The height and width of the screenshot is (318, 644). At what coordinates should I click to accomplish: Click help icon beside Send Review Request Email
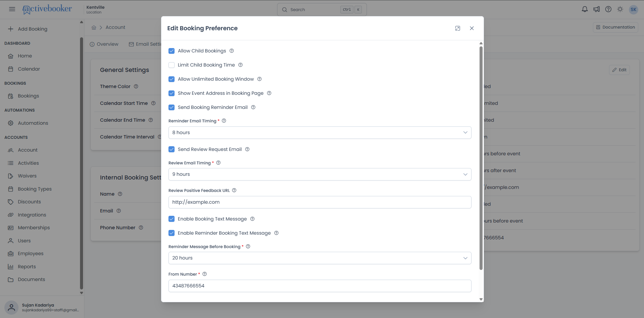pyautogui.click(x=247, y=149)
